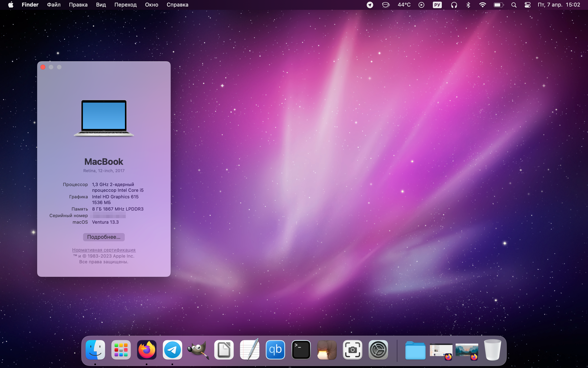The image size is (588, 368).
Task: Click the headphones menu bar icon
Action: pyautogui.click(x=454, y=5)
